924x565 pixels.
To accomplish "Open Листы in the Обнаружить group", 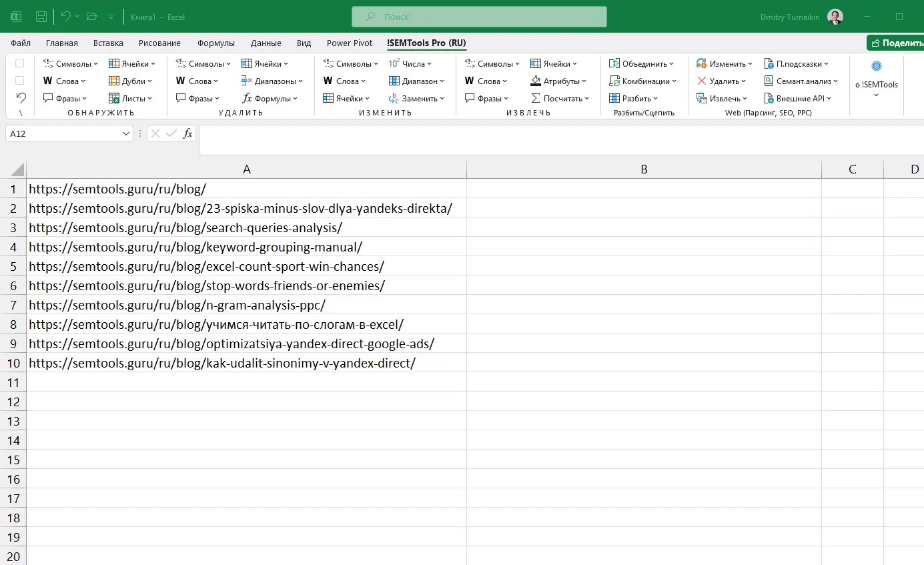I will click(131, 99).
